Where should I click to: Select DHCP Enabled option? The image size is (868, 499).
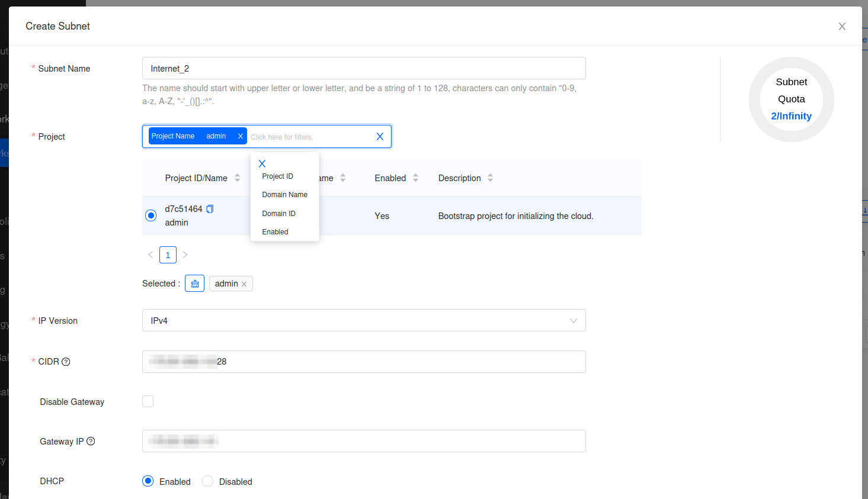tap(148, 481)
